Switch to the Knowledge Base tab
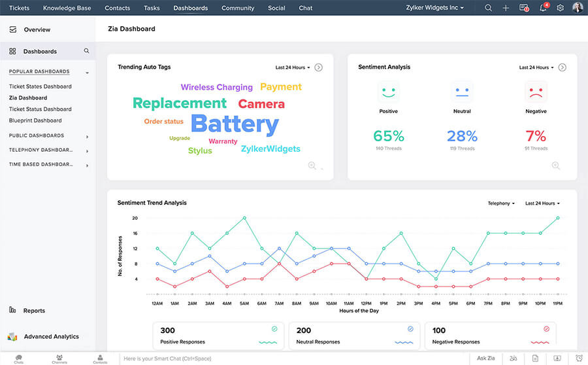Image resolution: width=588 pixels, height=365 pixels. click(67, 8)
